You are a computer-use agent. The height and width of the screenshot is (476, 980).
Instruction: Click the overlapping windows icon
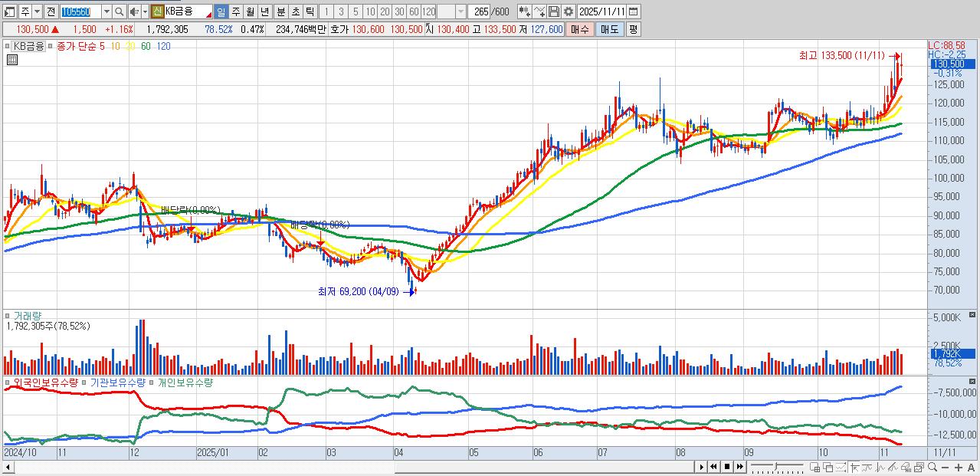pyautogui.click(x=828, y=467)
